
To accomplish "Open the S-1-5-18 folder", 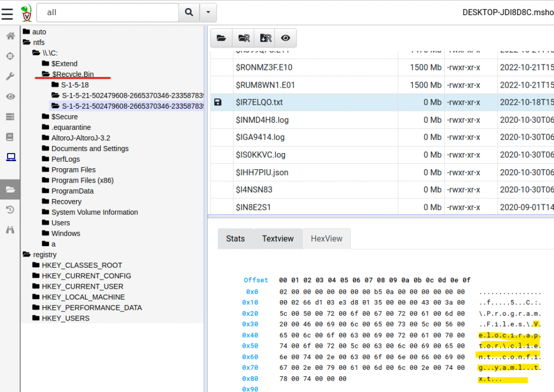I will 70,85.
